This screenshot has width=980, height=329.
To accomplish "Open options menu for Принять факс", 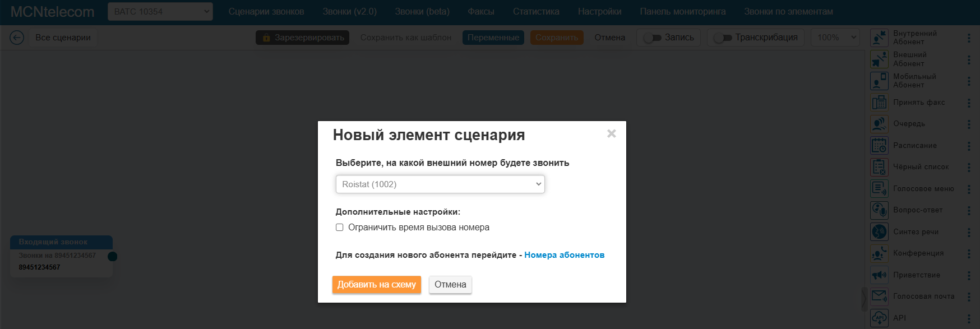I will 969,103.
